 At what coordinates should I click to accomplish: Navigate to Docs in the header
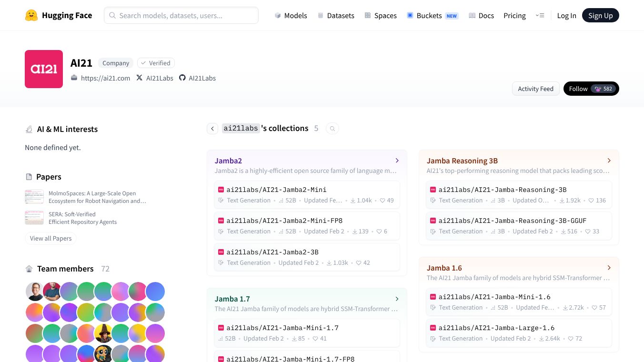[481, 15]
